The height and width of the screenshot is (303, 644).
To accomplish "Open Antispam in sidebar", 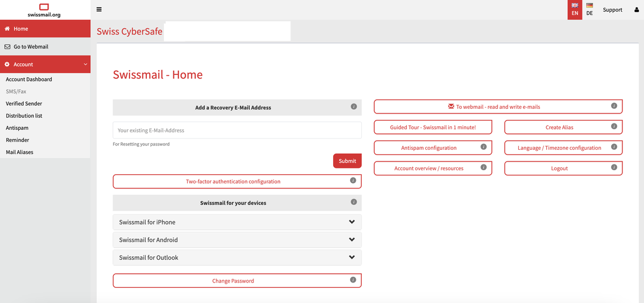I will pos(17,128).
